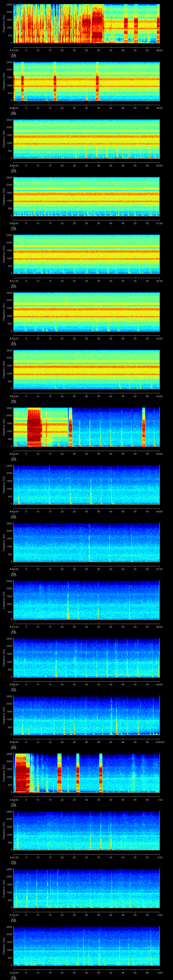Click the 51:00 end time label
This screenshot has height=980, width=173.
click(x=160, y=223)
